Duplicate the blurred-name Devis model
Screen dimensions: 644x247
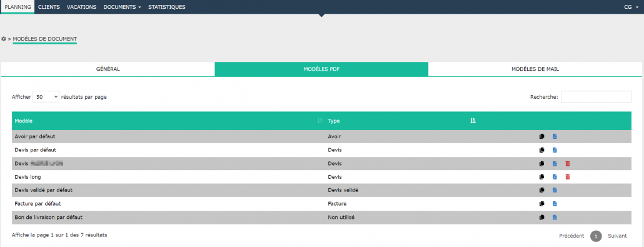(x=541, y=164)
